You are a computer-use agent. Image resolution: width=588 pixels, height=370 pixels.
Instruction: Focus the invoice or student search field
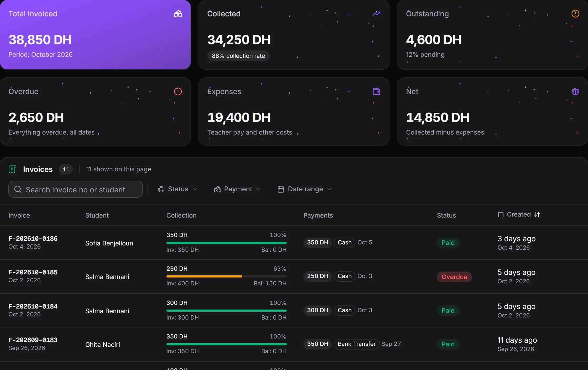[x=76, y=189]
